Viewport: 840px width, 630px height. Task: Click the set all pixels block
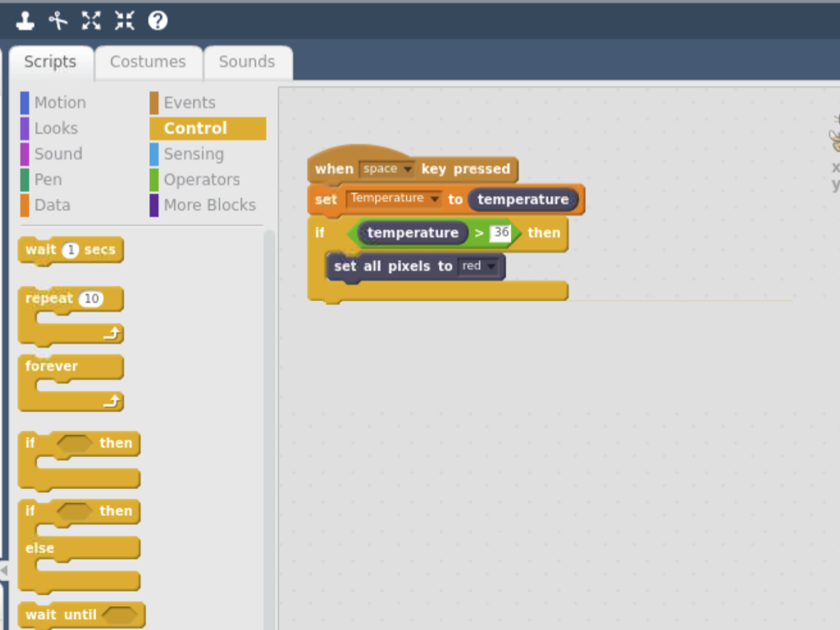[x=416, y=267]
